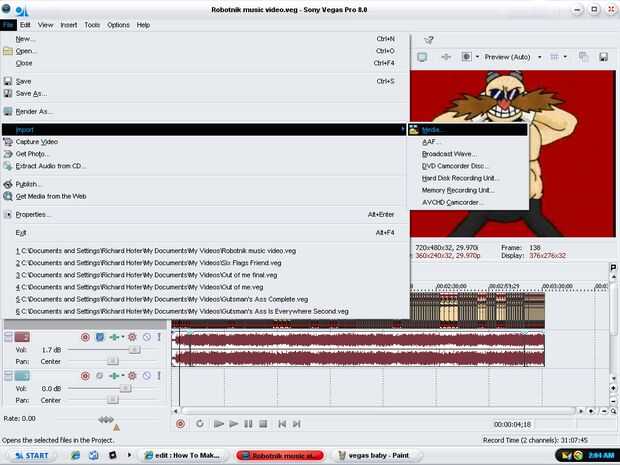Click the Windows START button
Screen dimensions: 620x465
click(32, 456)
